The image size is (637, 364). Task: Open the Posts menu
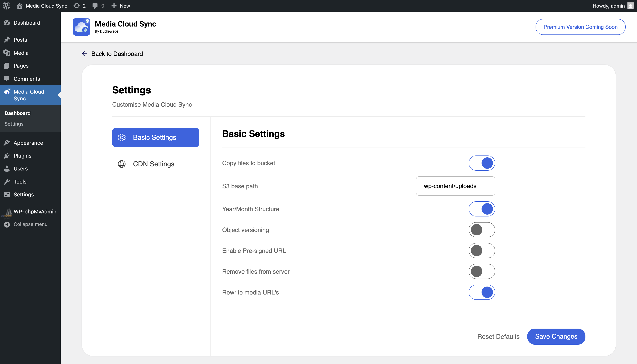click(30, 40)
